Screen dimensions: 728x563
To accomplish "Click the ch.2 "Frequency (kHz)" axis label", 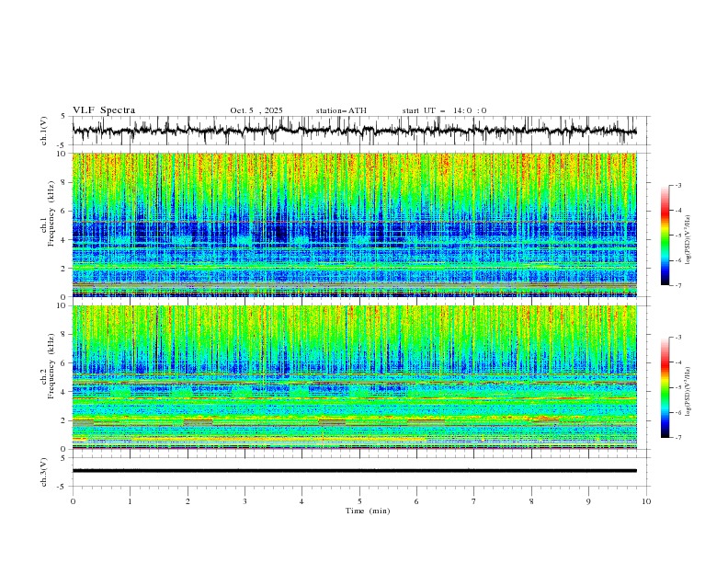I will (x=51, y=365).
